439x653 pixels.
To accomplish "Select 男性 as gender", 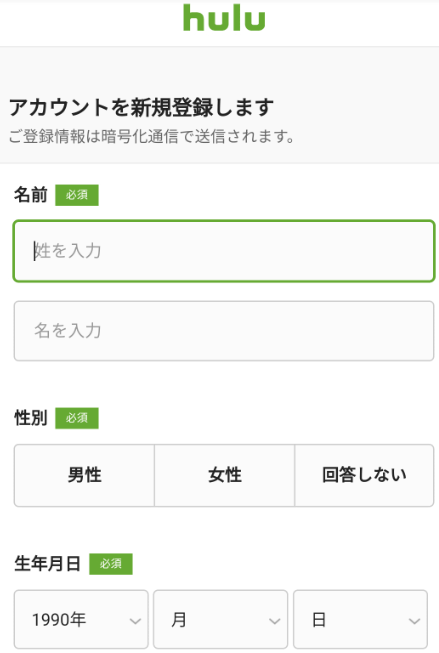I will (x=84, y=475).
